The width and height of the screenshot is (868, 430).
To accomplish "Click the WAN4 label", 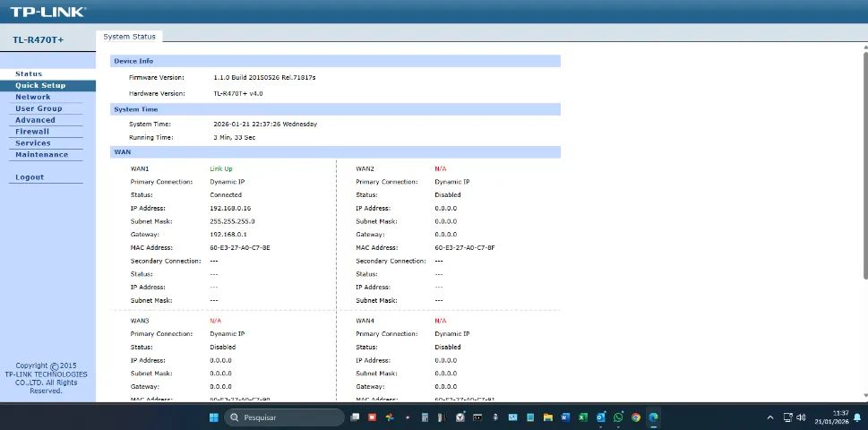I will 365,321.
